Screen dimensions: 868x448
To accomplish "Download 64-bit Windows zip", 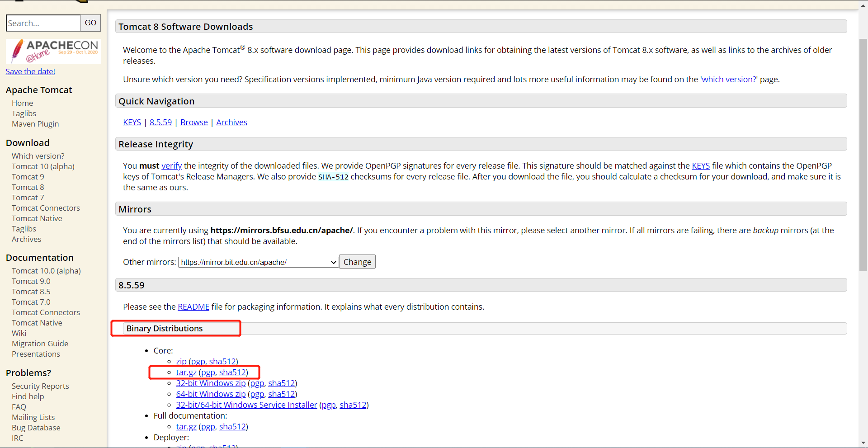I will pos(211,394).
